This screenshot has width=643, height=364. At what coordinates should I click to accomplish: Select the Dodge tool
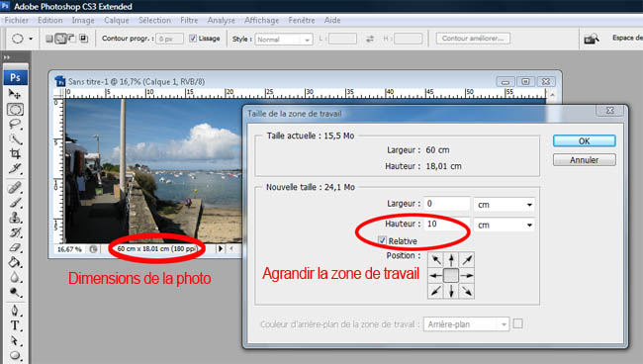coord(15,292)
